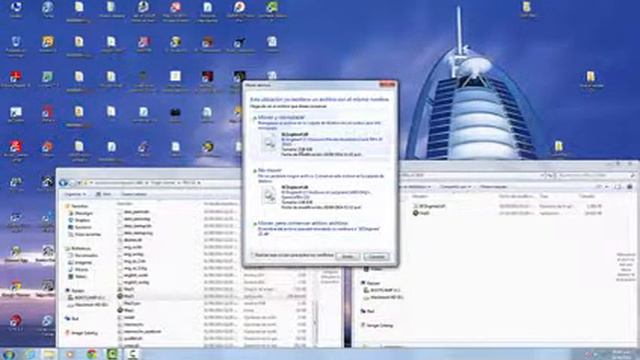Click the Cancelar button in the dialog
The height and width of the screenshot is (360, 640).
tap(376, 256)
